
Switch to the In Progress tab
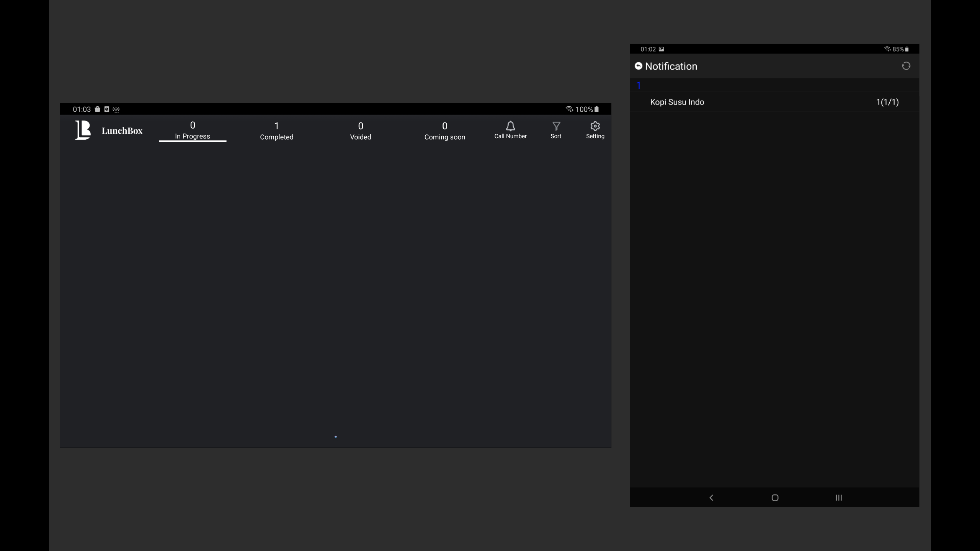click(x=193, y=130)
